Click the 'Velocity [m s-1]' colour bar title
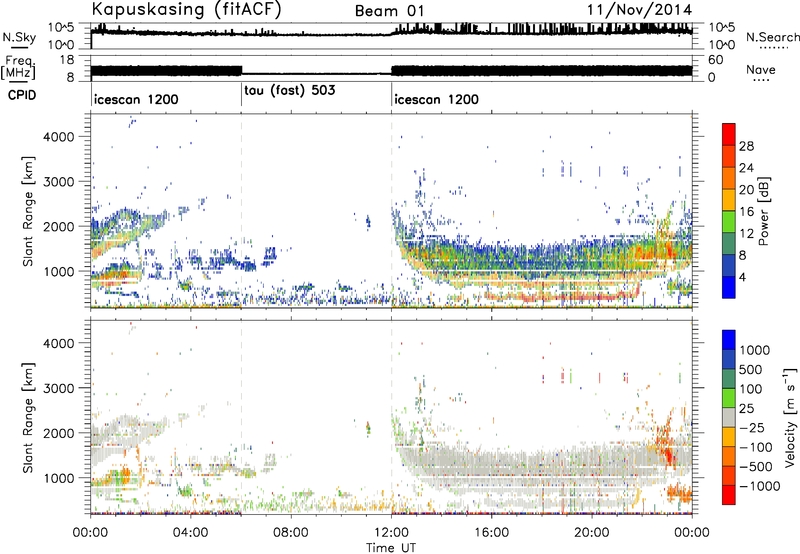The height and width of the screenshot is (554, 800). (790, 417)
